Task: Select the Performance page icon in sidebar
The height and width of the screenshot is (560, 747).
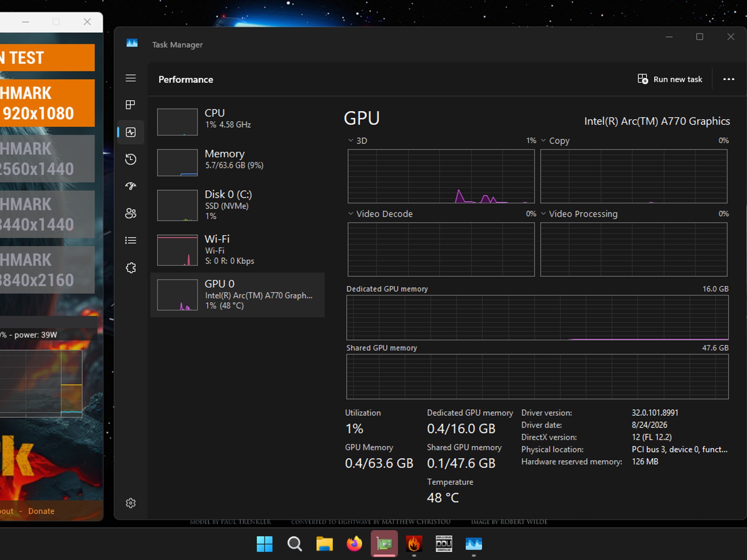Action: point(131,132)
